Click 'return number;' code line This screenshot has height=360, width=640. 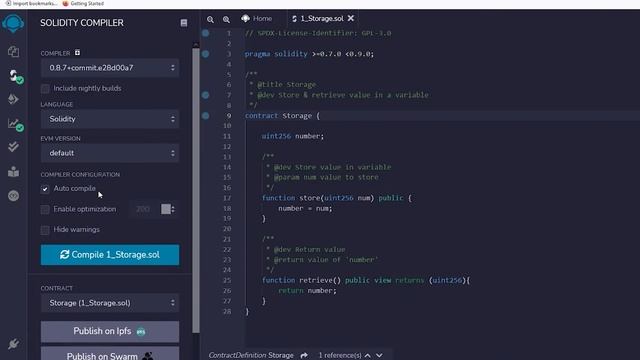point(307,291)
